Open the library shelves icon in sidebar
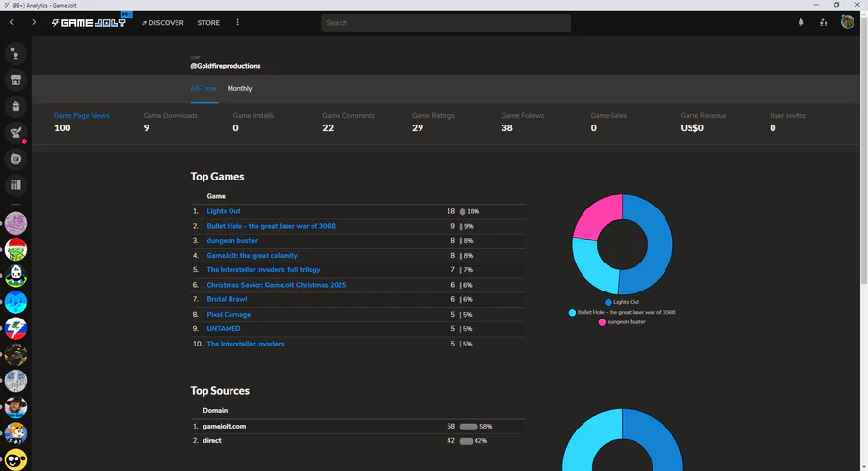The height and width of the screenshot is (471, 868). tap(15, 185)
